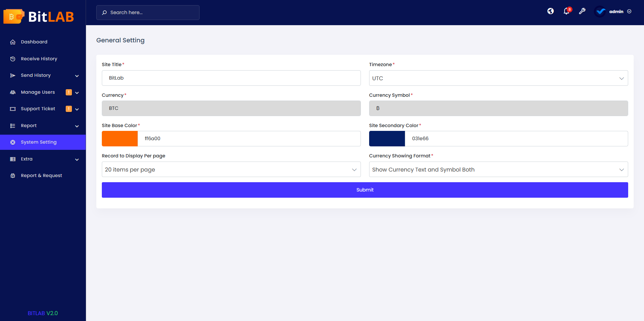
Task: Open the notifications bell icon
Action: click(x=567, y=11)
